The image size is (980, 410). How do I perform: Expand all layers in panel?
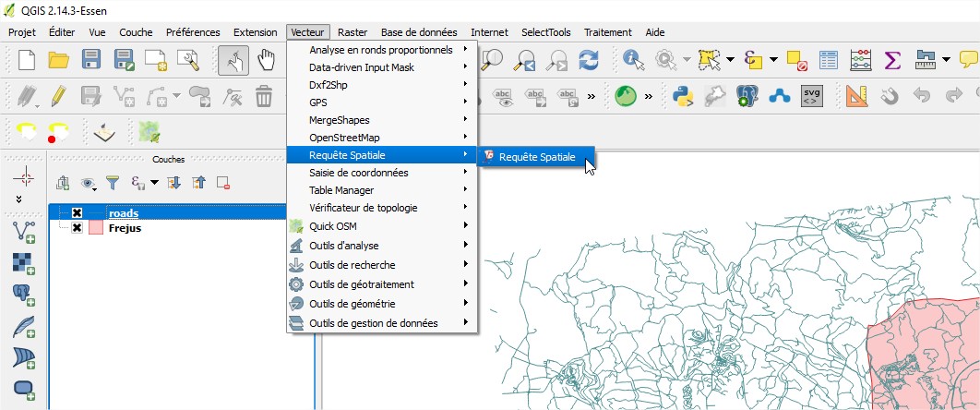[174, 183]
